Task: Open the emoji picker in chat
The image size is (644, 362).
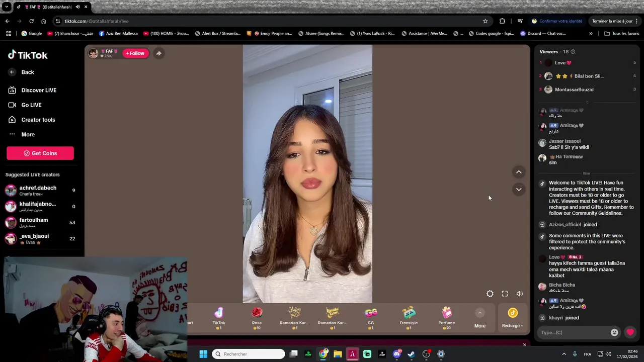Action: [x=614, y=332]
